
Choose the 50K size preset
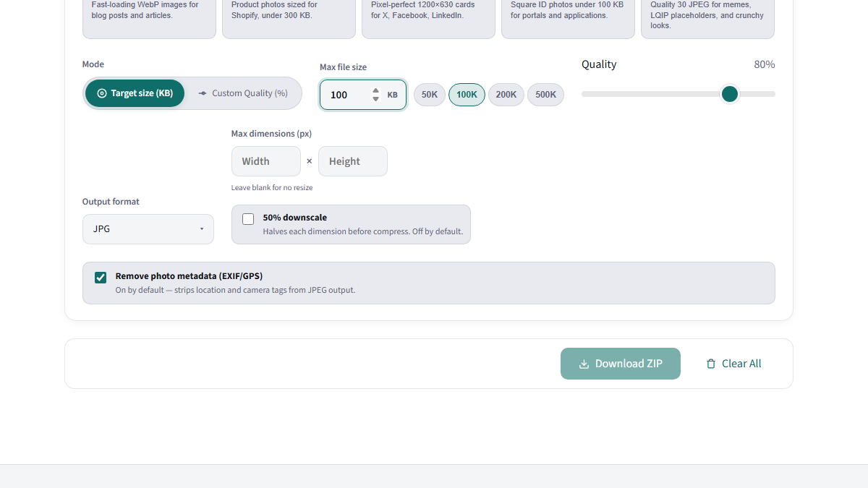tap(430, 95)
